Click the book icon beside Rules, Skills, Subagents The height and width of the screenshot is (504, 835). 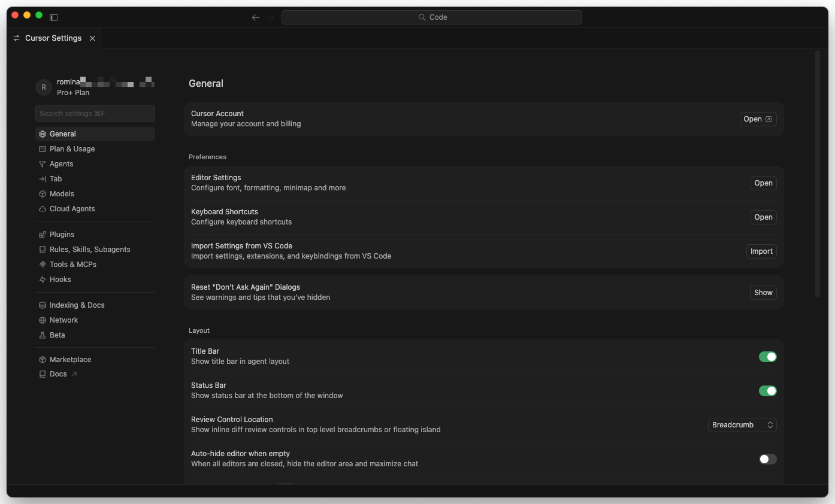pyautogui.click(x=43, y=250)
